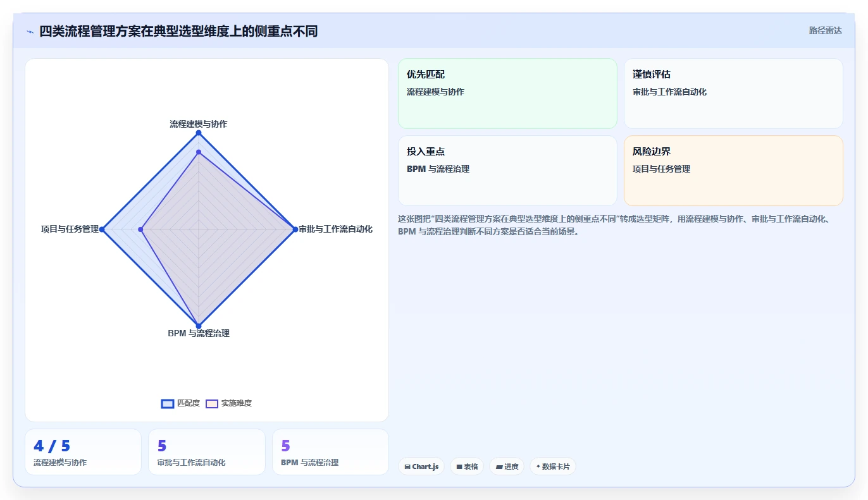Viewport: 868px width, 500px height.
Task: Click the 项目与任务管理 radar axis label
Action: 70,229
